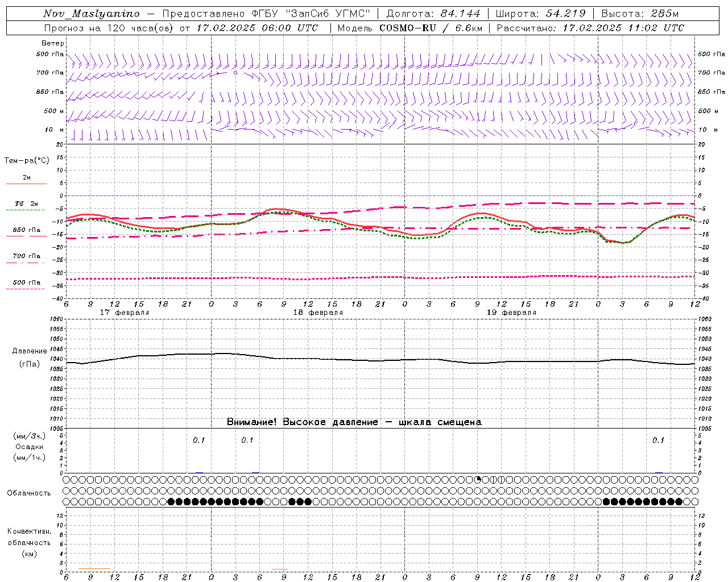Click the 850 гПа entry in temperature legend

coord(26,230)
